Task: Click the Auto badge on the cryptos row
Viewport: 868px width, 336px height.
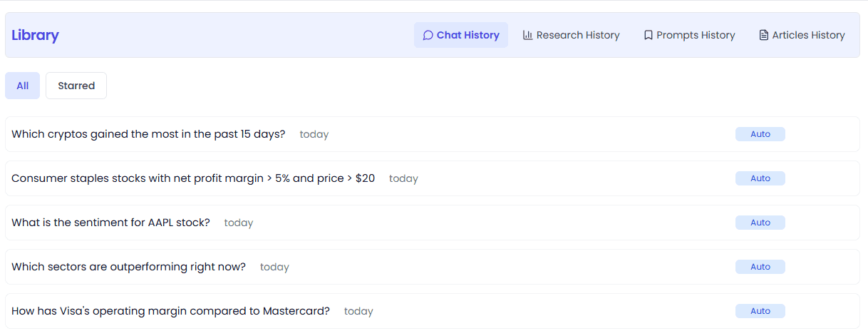Action: coord(760,134)
